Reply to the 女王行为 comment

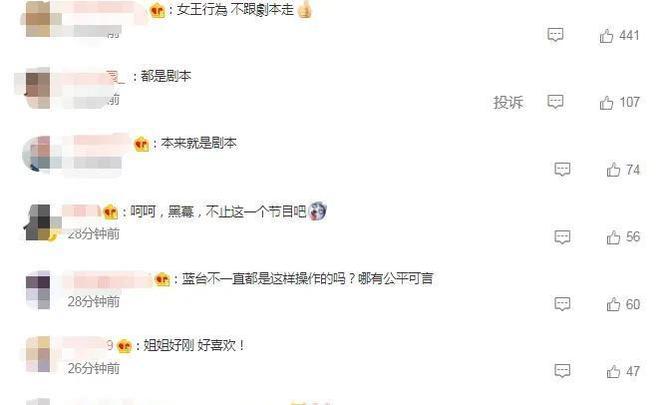pos(555,35)
